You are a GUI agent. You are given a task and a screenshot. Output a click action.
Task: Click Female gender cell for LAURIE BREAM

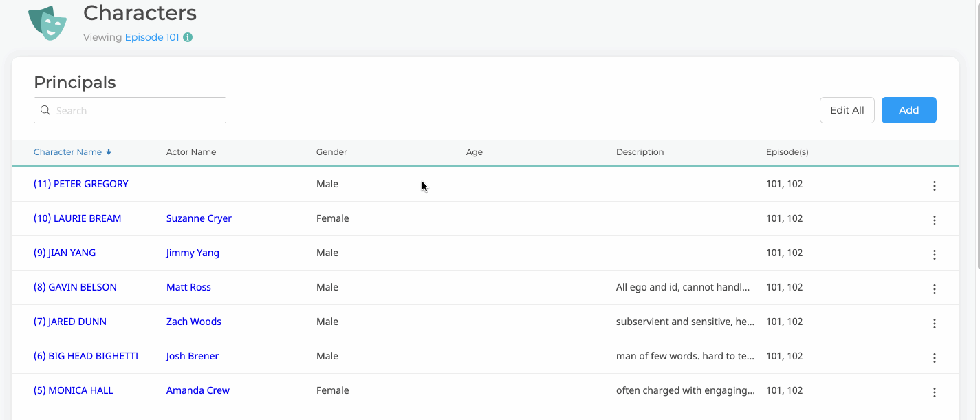point(333,218)
